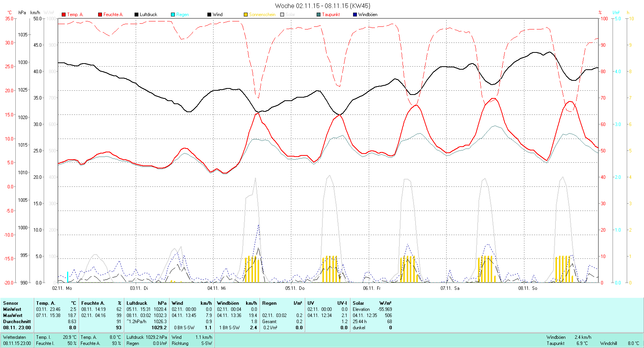Click the 'Wetterdaten' label in the bottom bar
Viewport: 644px width, 348px height.
point(15,337)
